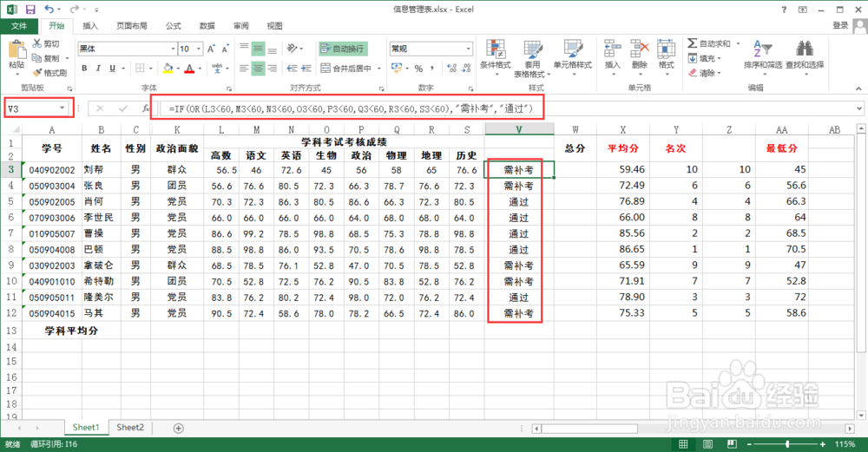
Task: Increase font size with larger A icon
Action: pyautogui.click(x=212, y=49)
